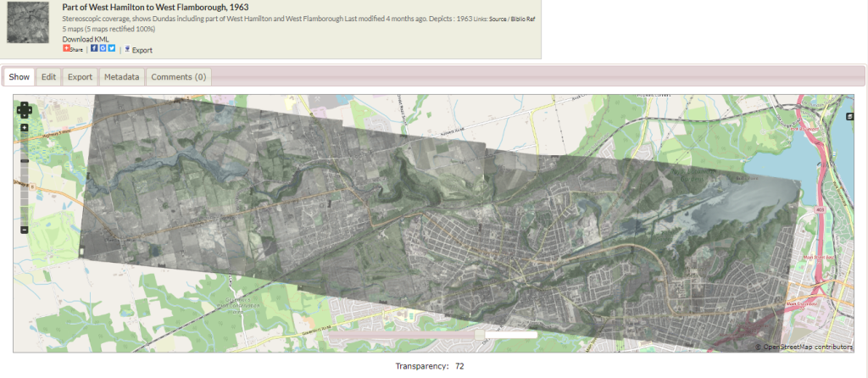This screenshot has height=378, width=868.
Task: Share via the Google icon
Action: click(x=103, y=48)
